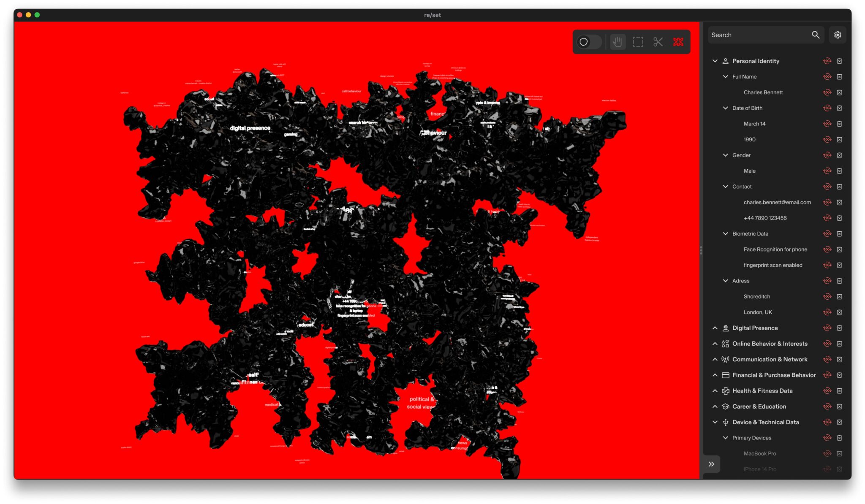The width and height of the screenshot is (865, 504).
Task: Click the red collapse-arrows toolbar icon
Action: [678, 42]
